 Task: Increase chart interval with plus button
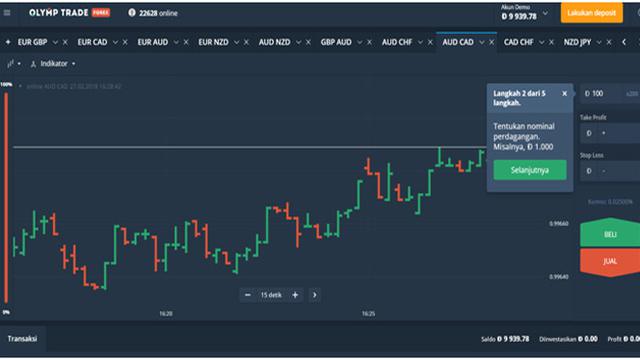point(295,295)
